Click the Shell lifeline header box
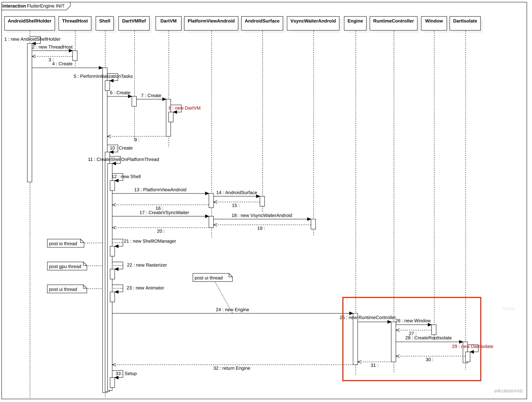 pos(105,23)
